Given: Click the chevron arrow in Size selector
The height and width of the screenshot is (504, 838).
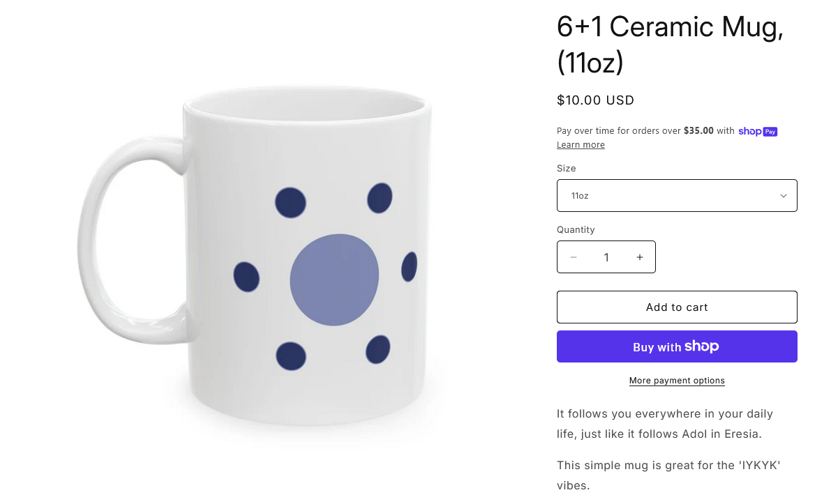Looking at the screenshot, I should pyautogui.click(x=783, y=196).
